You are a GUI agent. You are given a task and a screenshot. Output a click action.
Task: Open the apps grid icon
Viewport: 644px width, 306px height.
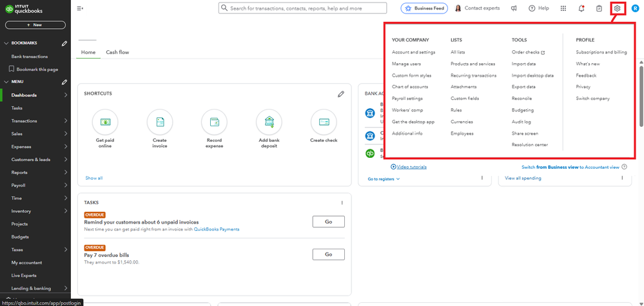[563, 8]
